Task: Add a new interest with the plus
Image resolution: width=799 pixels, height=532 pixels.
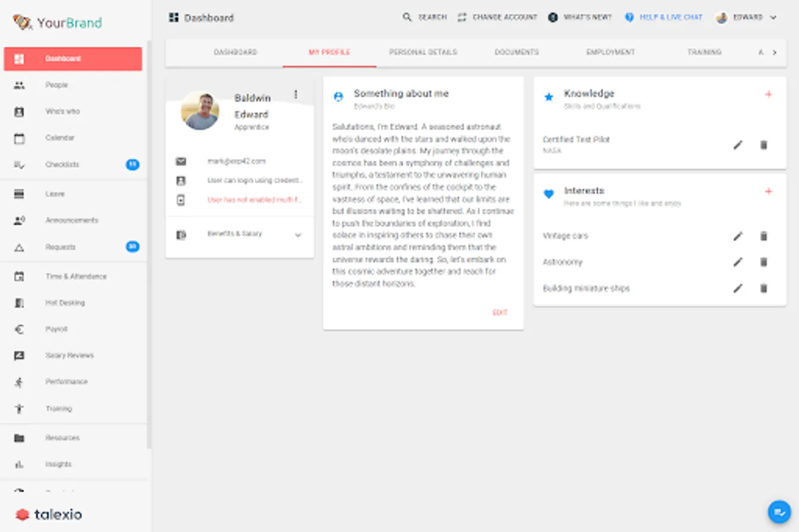Action: pos(769,192)
